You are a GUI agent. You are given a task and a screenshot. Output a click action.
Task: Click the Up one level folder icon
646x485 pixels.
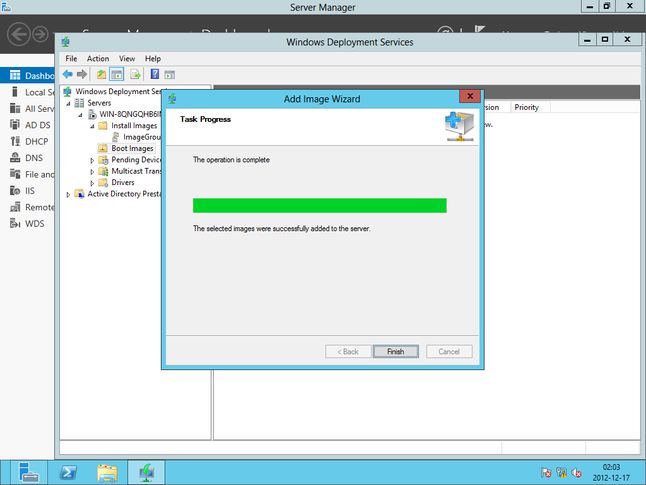101,75
